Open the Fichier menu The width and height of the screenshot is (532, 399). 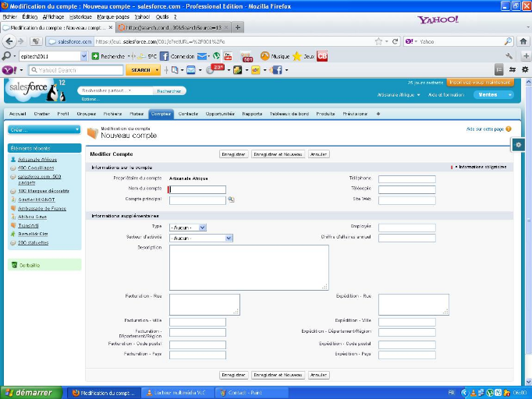[x=10, y=16]
